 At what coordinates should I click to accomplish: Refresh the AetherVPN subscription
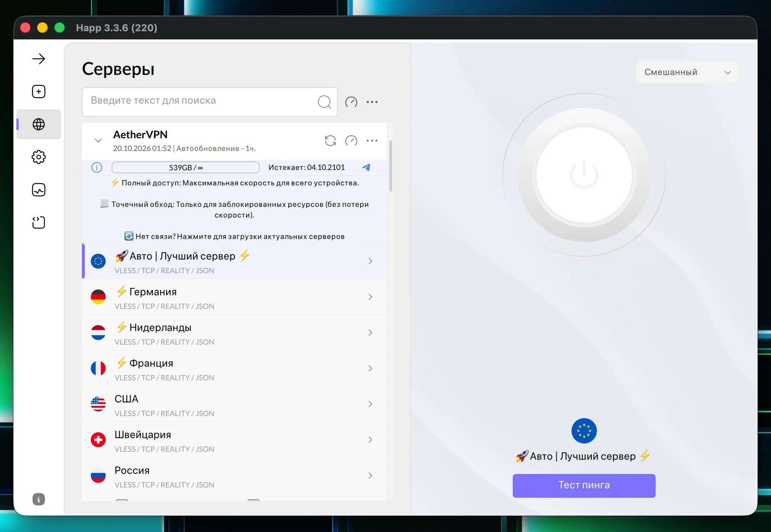pos(330,141)
